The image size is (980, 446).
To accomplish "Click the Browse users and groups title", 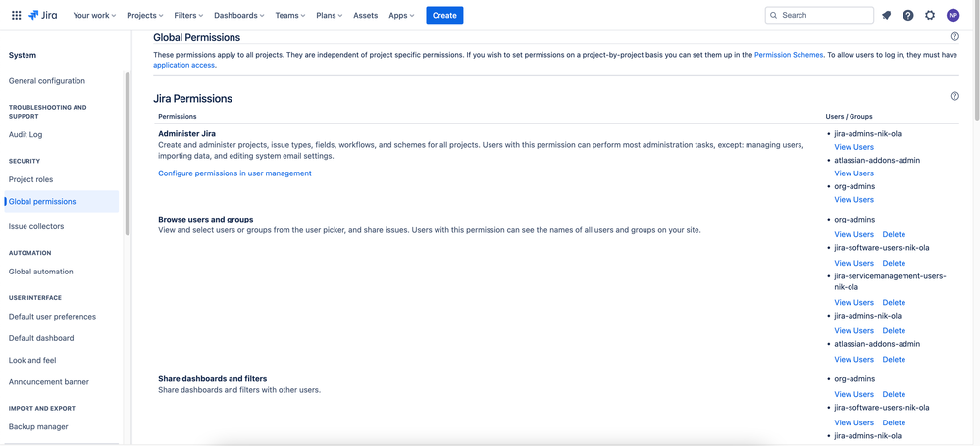I will click(206, 220).
